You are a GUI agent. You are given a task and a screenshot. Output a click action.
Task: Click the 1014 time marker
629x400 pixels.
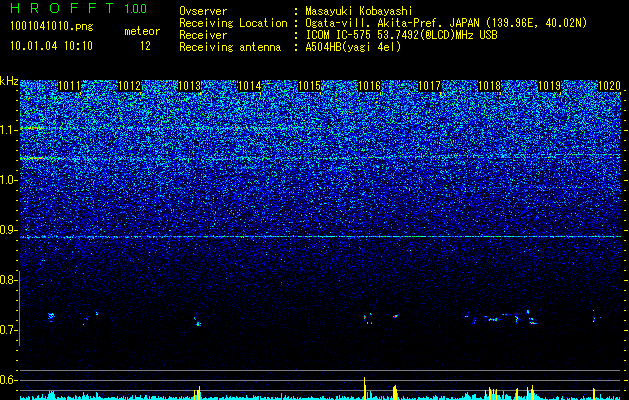point(250,86)
